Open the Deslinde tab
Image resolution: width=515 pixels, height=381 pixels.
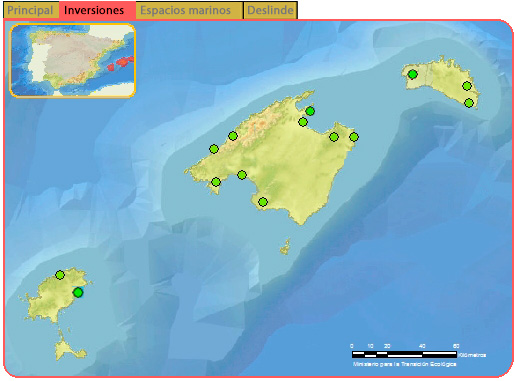270,10
